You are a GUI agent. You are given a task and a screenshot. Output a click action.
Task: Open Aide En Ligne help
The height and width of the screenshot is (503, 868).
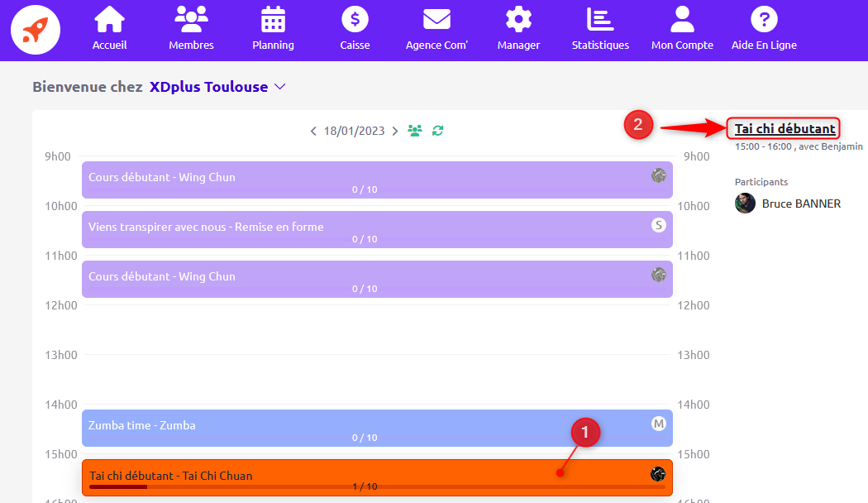(764, 28)
